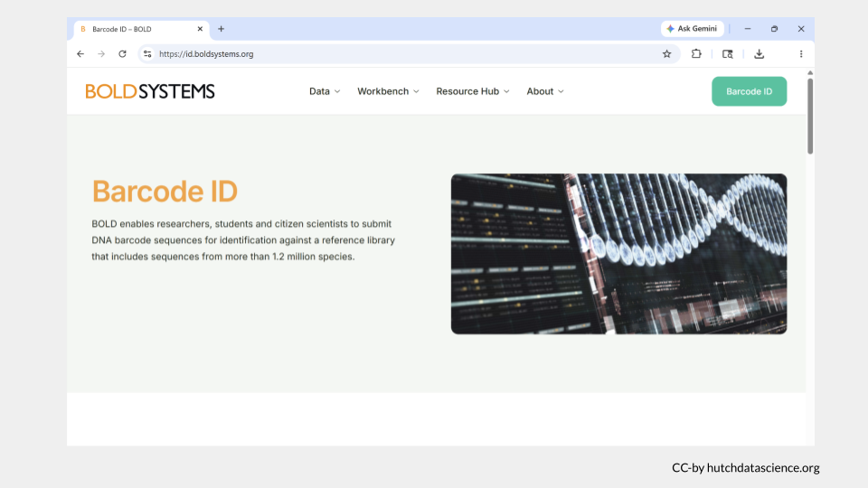Click the address bar URL id.boldsystems.org
Image resolution: width=868 pixels, height=488 pixels.
pos(206,53)
